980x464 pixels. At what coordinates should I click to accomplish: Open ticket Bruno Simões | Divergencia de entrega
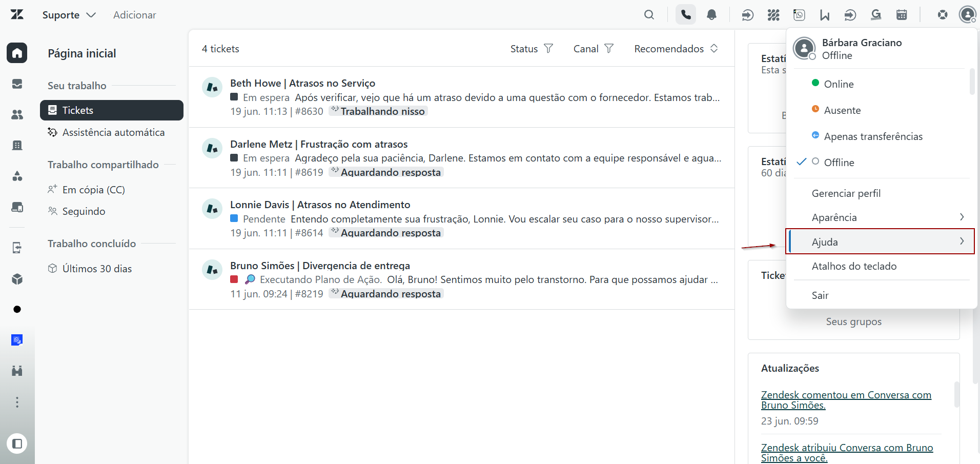click(320, 266)
